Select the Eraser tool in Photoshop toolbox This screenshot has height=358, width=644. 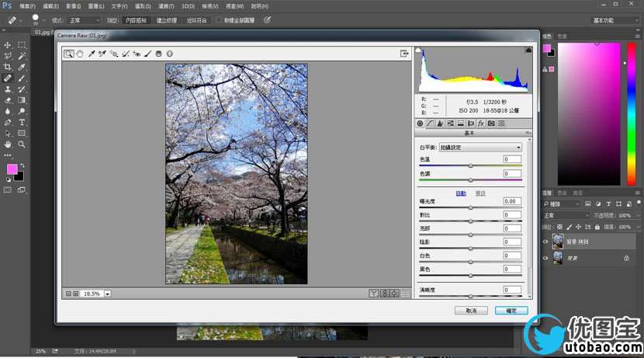(8, 100)
